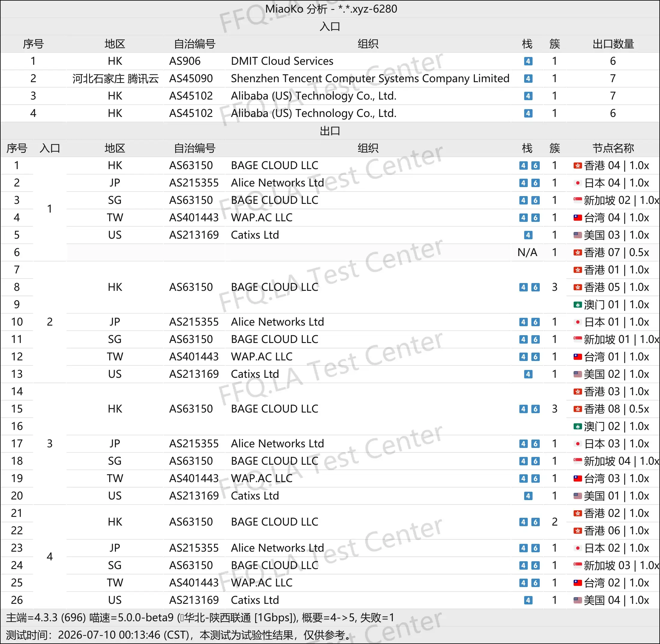The height and width of the screenshot is (644, 660).
Task: Click the Japan flag beside 日本 04
Action: (x=578, y=183)
